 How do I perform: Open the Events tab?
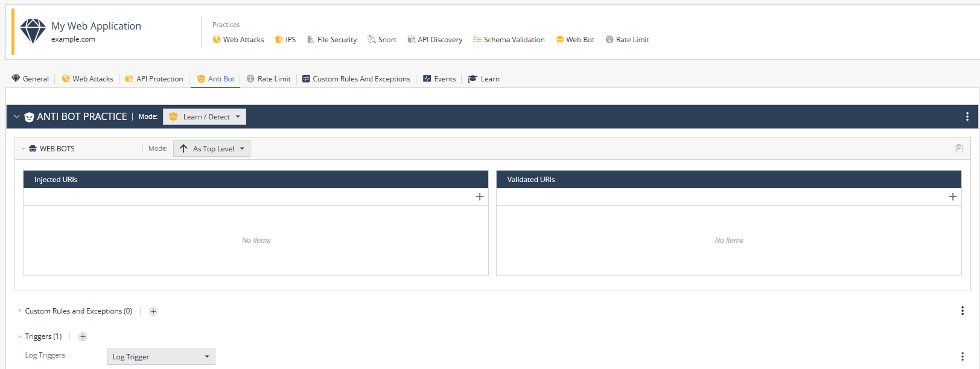(x=439, y=79)
